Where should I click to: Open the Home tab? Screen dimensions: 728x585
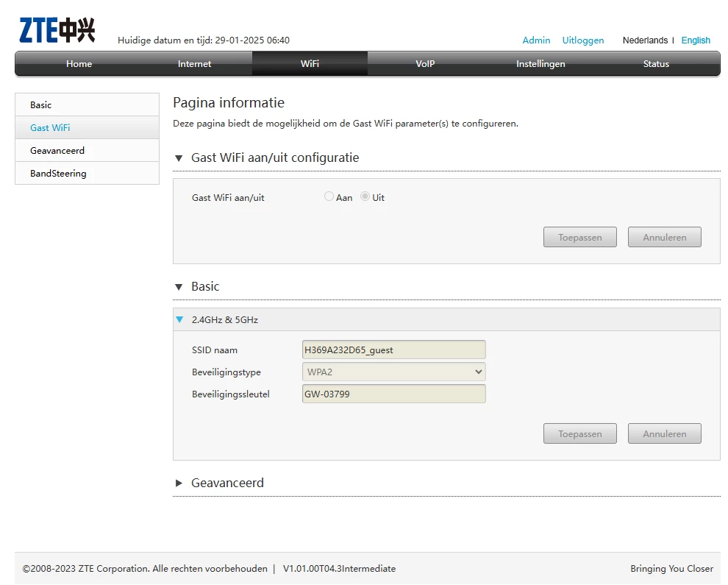79,64
